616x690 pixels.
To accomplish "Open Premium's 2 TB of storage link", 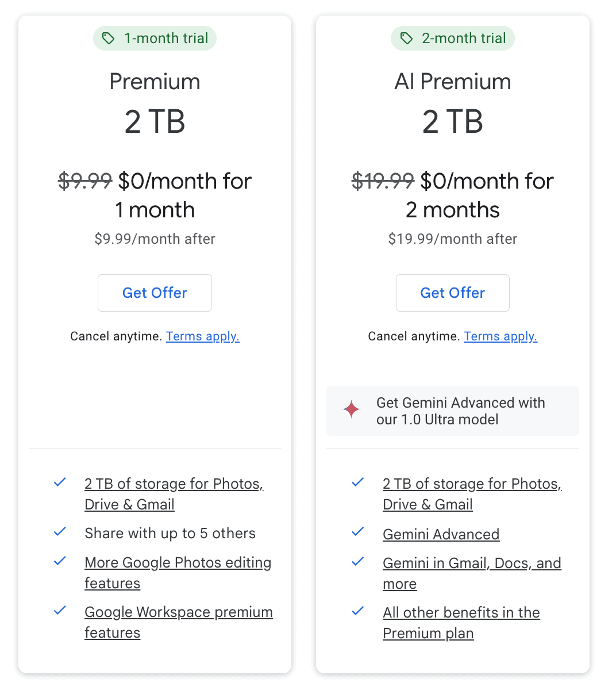I will click(174, 484).
